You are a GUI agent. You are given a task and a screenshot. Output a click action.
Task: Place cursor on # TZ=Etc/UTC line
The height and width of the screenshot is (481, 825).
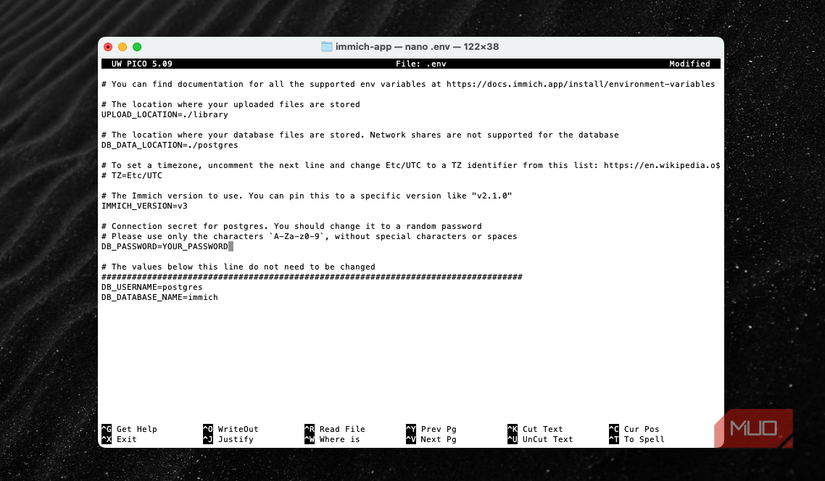132,175
